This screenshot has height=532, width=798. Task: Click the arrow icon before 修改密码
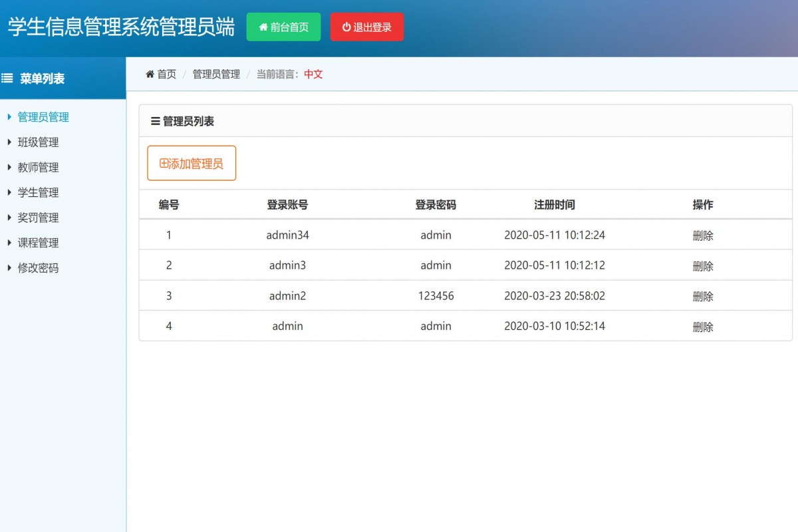(8, 267)
